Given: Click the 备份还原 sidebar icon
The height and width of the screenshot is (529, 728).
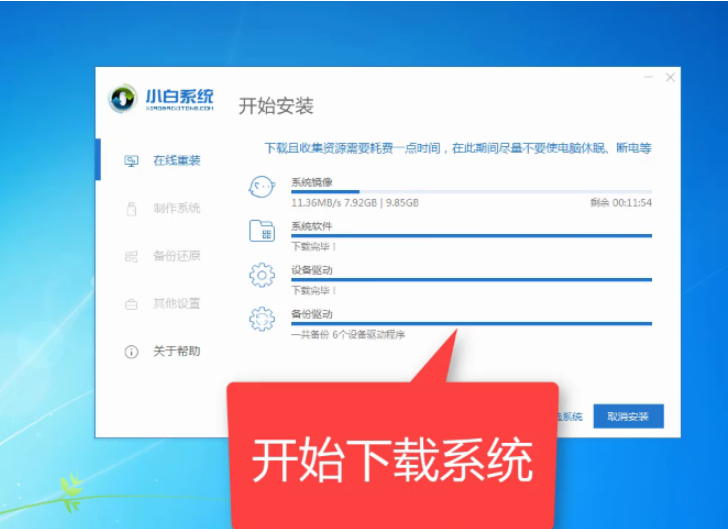Looking at the screenshot, I should [131, 257].
